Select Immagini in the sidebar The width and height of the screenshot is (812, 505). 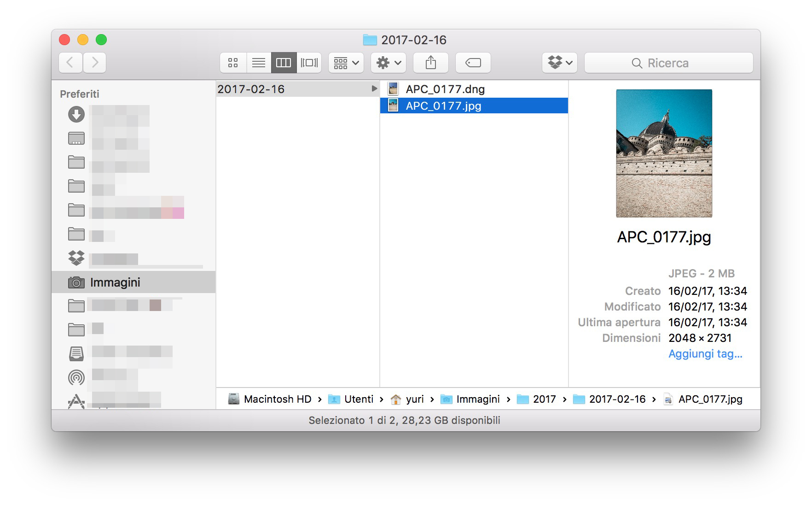pos(133,282)
